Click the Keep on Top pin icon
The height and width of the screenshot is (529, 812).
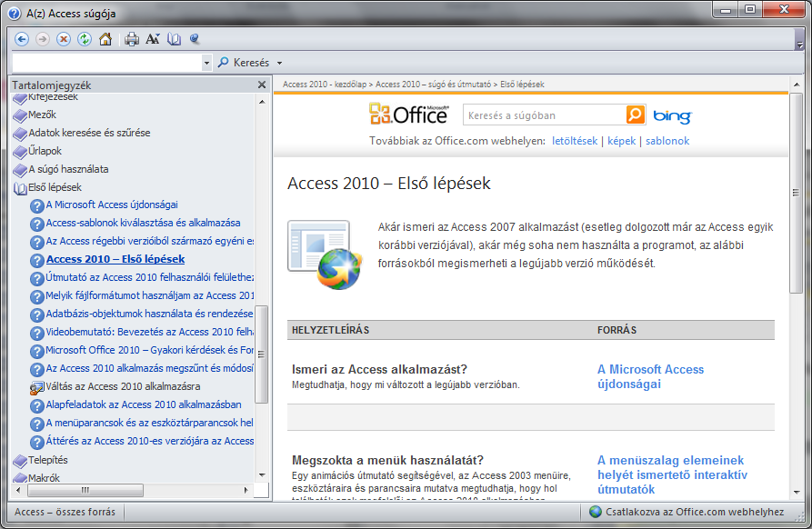point(195,39)
